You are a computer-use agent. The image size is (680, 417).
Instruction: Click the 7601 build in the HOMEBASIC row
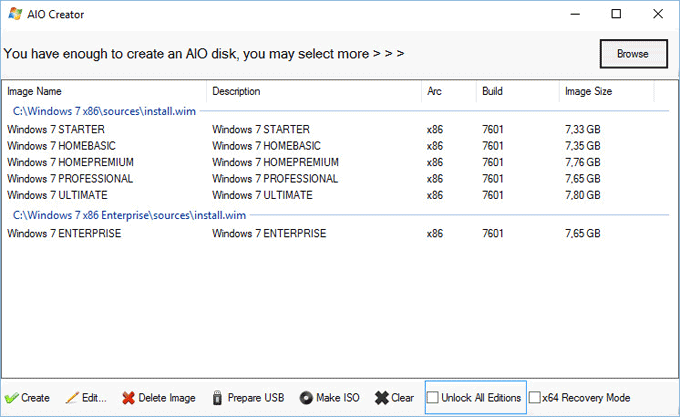pyautogui.click(x=493, y=146)
